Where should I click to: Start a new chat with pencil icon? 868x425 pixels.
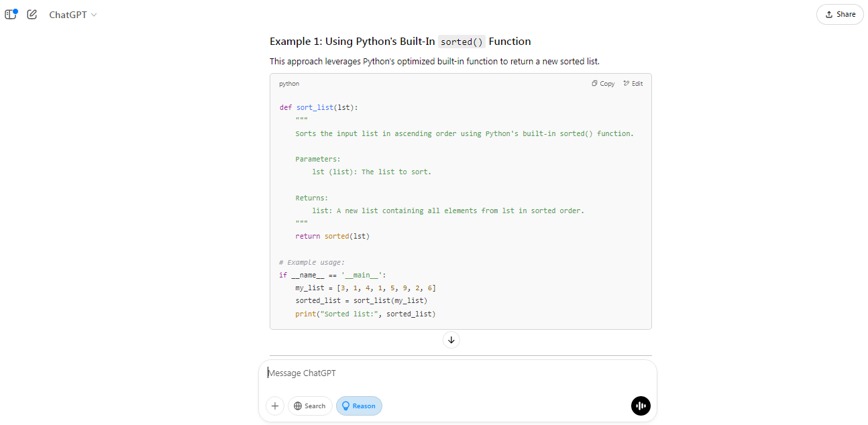coord(32,14)
